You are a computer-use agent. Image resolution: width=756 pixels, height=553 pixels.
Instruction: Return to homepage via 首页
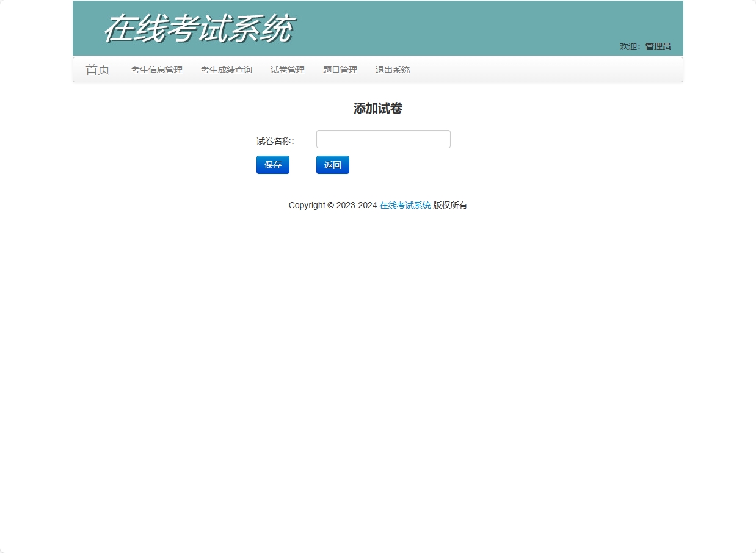point(98,70)
